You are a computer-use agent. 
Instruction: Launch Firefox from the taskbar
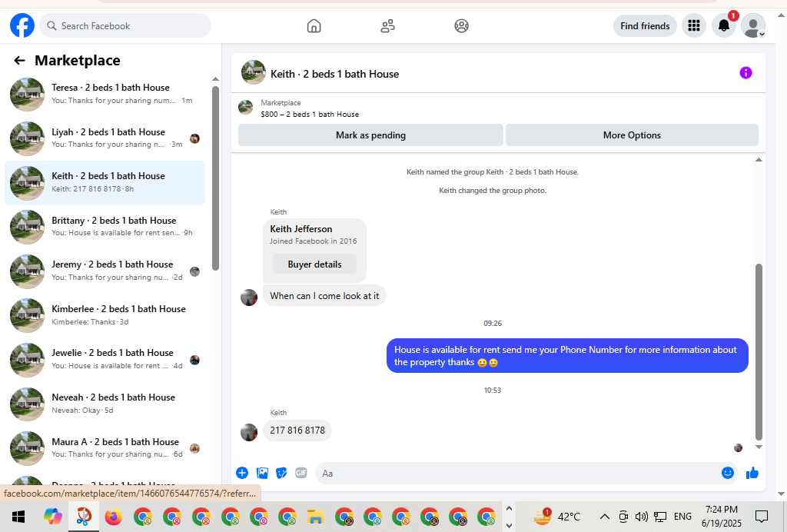tap(114, 517)
